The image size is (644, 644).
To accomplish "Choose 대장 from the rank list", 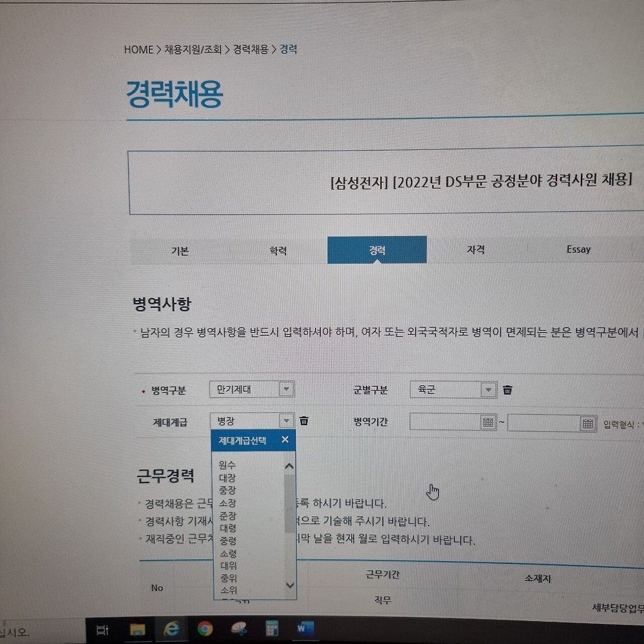I will [x=227, y=477].
